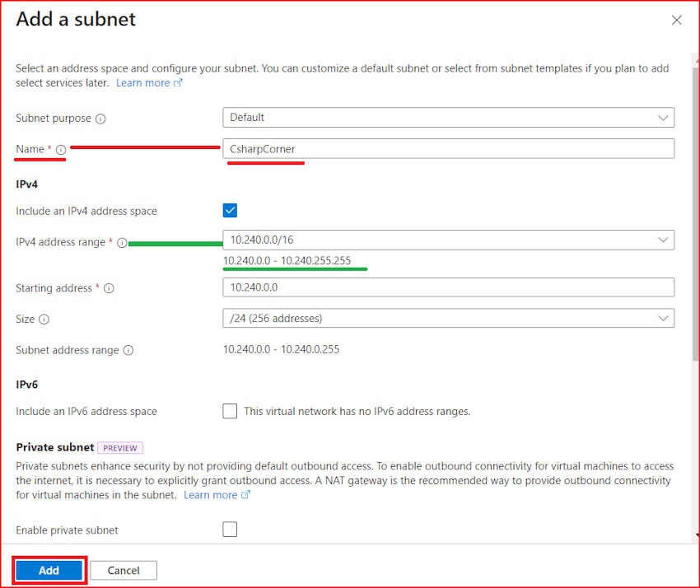The height and width of the screenshot is (588, 700).
Task: Uncheck Include an IPv4 address space
Action: 230,210
